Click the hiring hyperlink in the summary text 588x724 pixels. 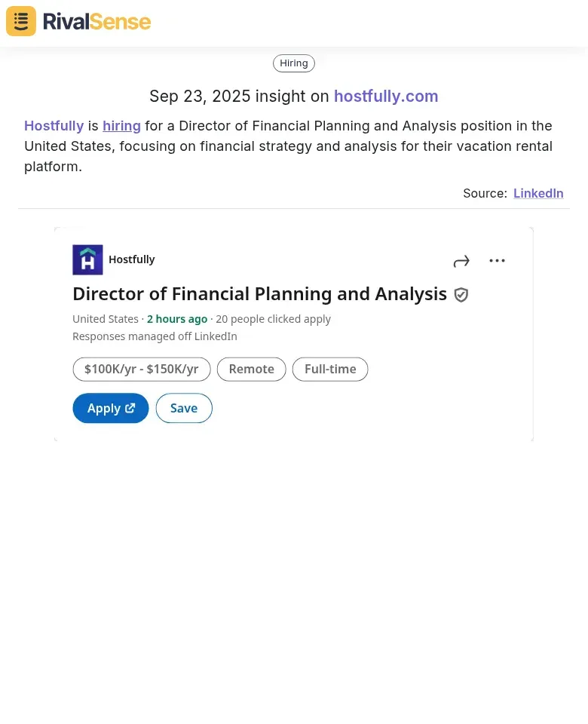click(121, 125)
